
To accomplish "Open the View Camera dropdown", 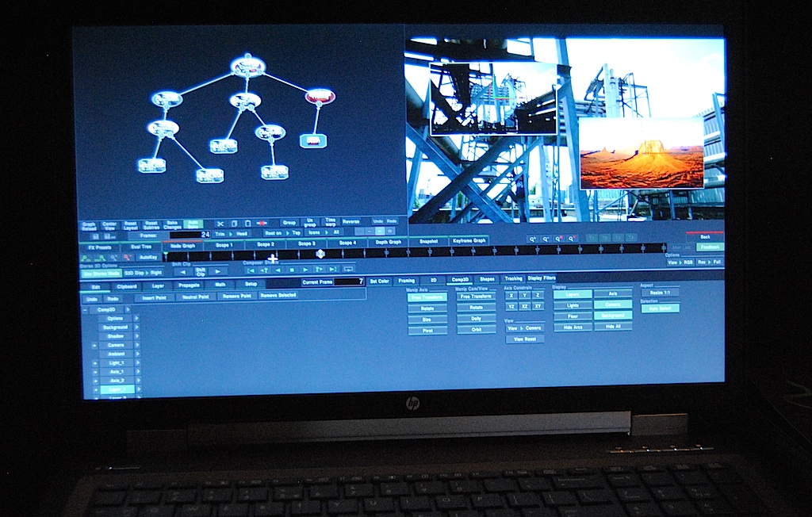I will (x=525, y=328).
